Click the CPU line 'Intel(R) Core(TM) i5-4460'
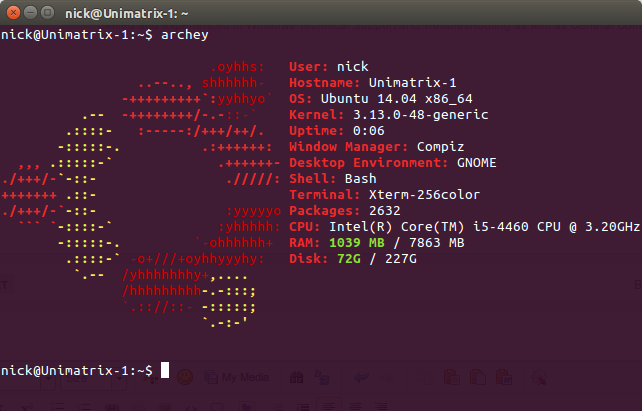The width and height of the screenshot is (642, 411). (429, 226)
